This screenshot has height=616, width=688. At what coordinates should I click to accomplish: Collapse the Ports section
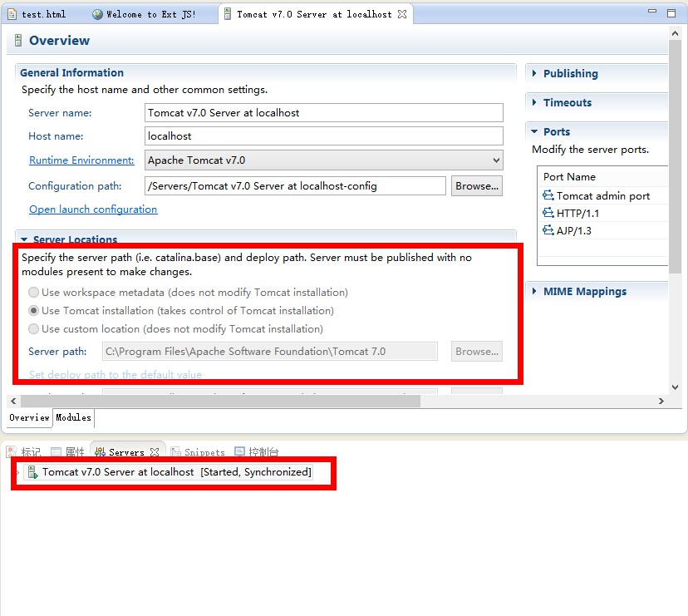534,131
